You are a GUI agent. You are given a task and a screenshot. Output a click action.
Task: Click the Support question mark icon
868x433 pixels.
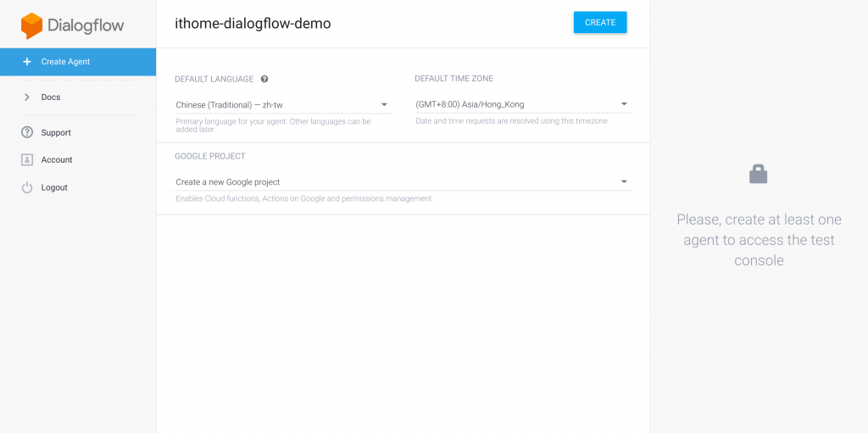(26, 132)
